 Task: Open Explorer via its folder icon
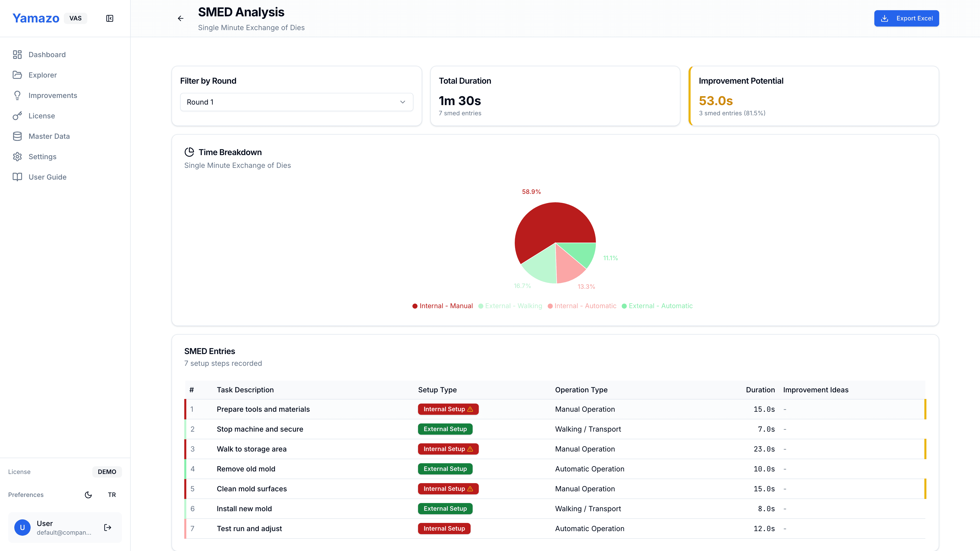[17, 75]
